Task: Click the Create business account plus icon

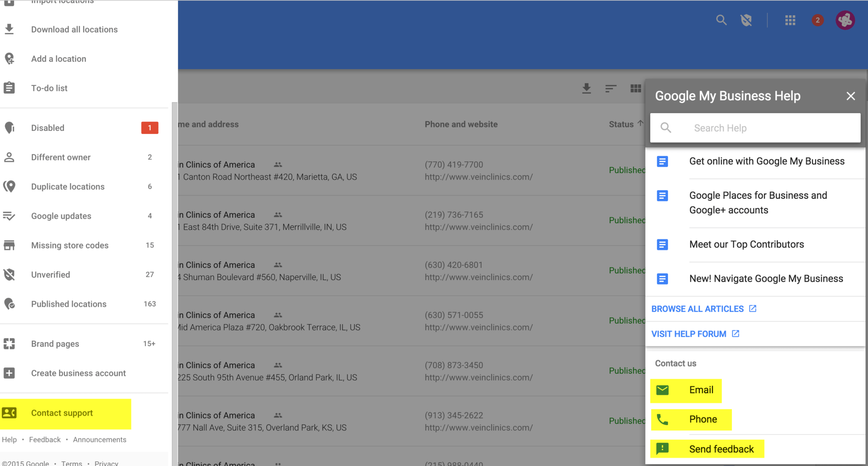Action: [9, 373]
